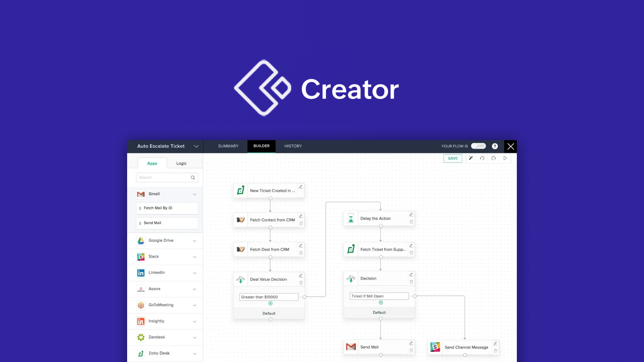Click the Send Channel Message node icon
644x362 pixels.
(435, 347)
